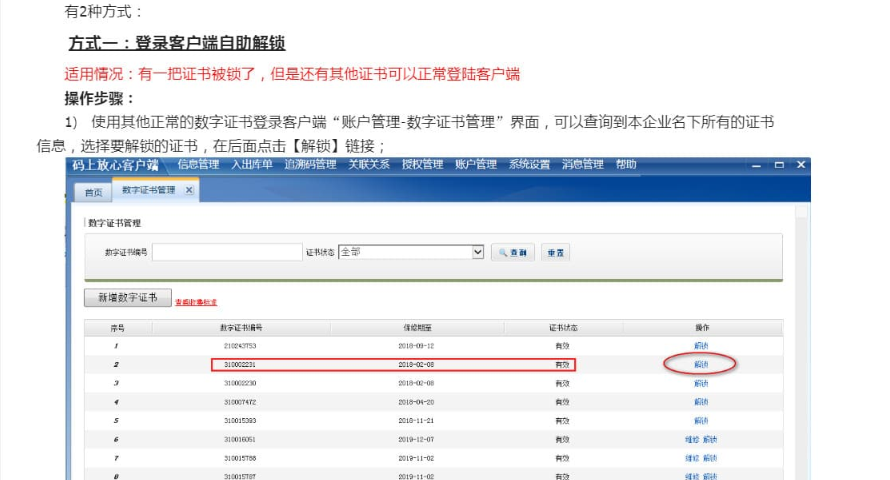Click 解锁 for certificate 310015393
Screen dimensions: 890x480
pyautogui.click(x=702, y=420)
